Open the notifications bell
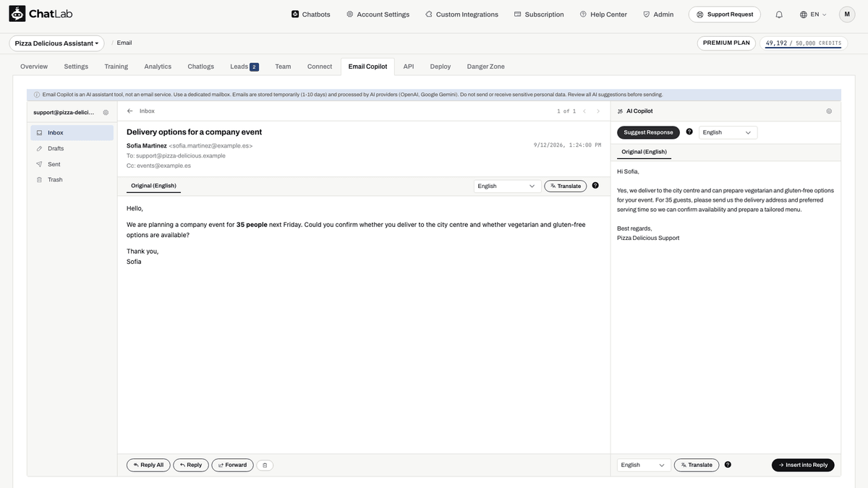Viewport: 868px width, 488px height. [779, 14]
